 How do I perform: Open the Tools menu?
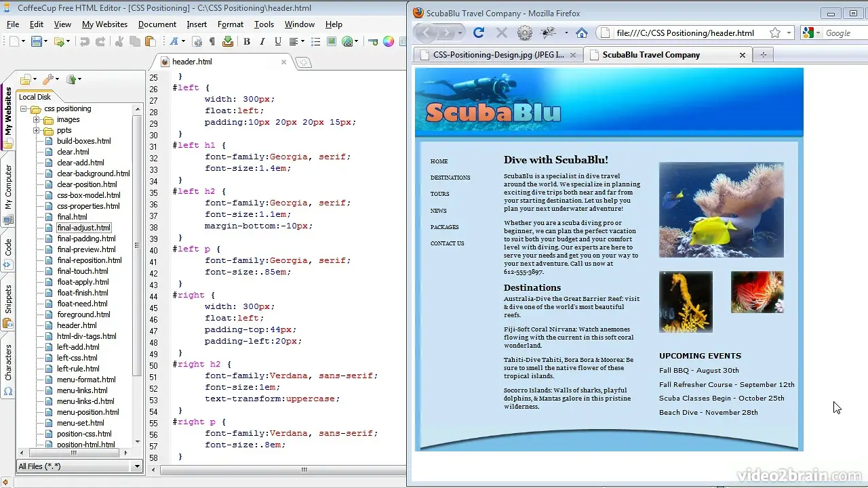[264, 24]
